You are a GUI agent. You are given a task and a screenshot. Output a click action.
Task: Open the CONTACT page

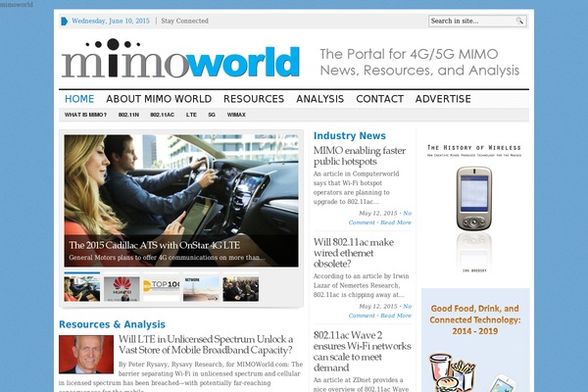[380, 99]
